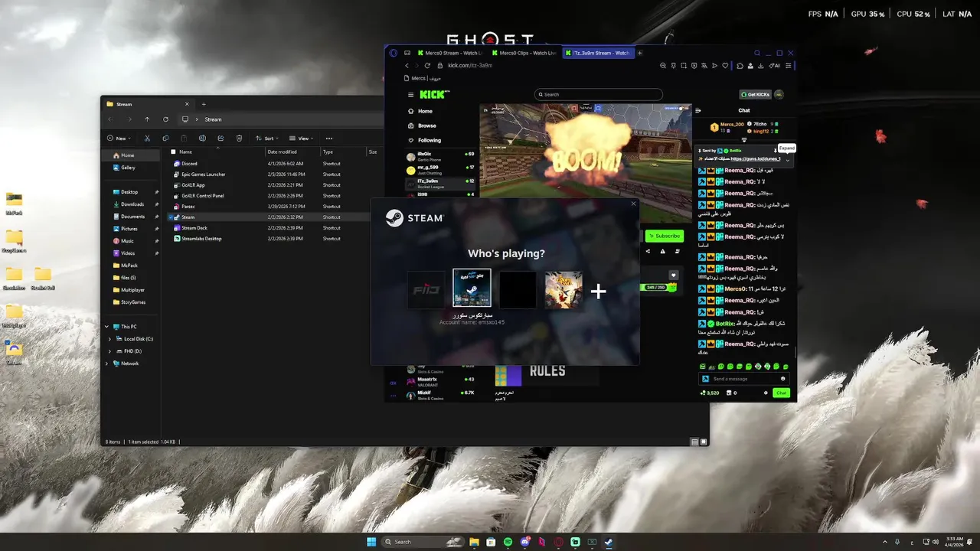The width and height of the screenshot is (980, 551).
Task: Click Delete trash icon in File Explorer
Action: point(239,139)
